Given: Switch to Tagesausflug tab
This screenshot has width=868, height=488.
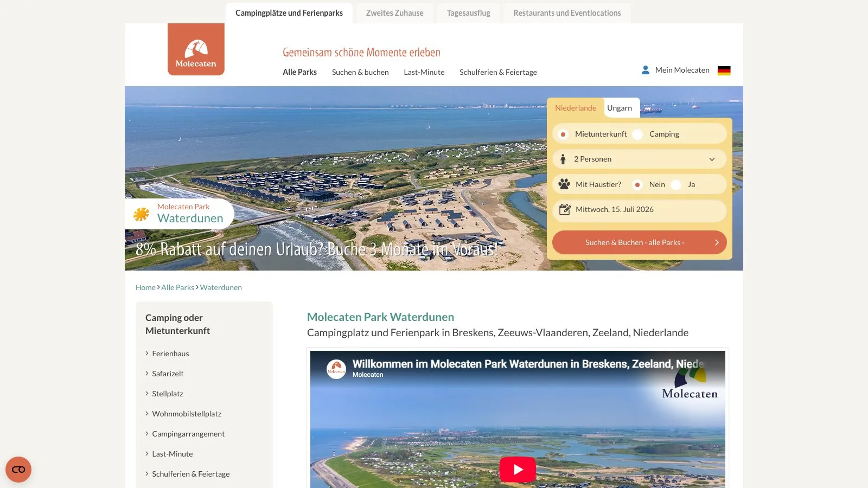Looking at the screenshot, I should coord(469,13).
